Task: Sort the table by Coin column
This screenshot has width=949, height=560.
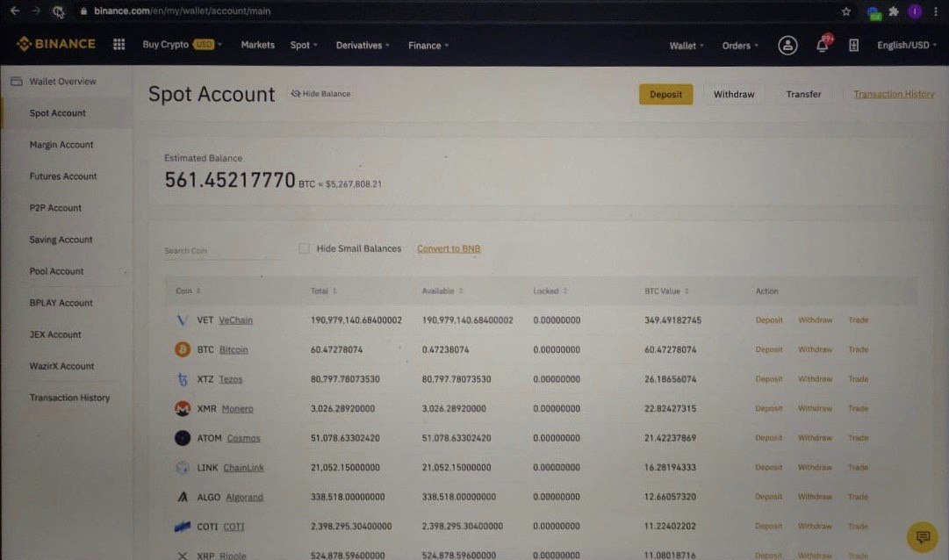Action: click(188, 291)
